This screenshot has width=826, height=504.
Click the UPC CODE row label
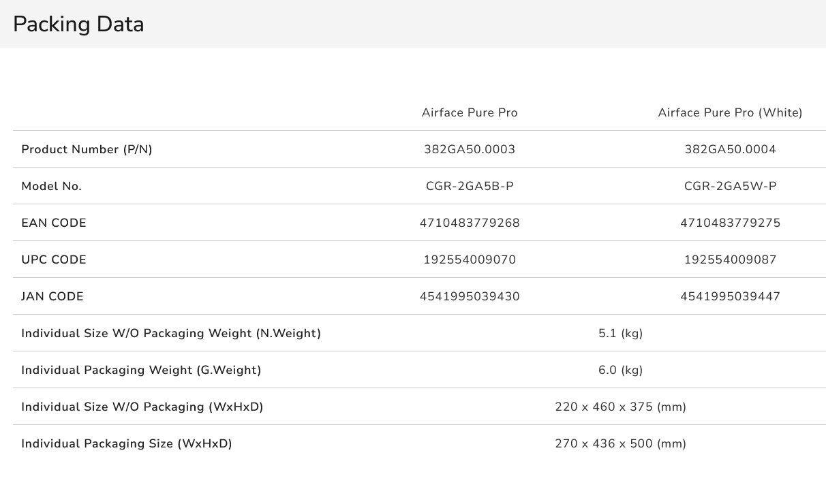(x=54, y=260)
